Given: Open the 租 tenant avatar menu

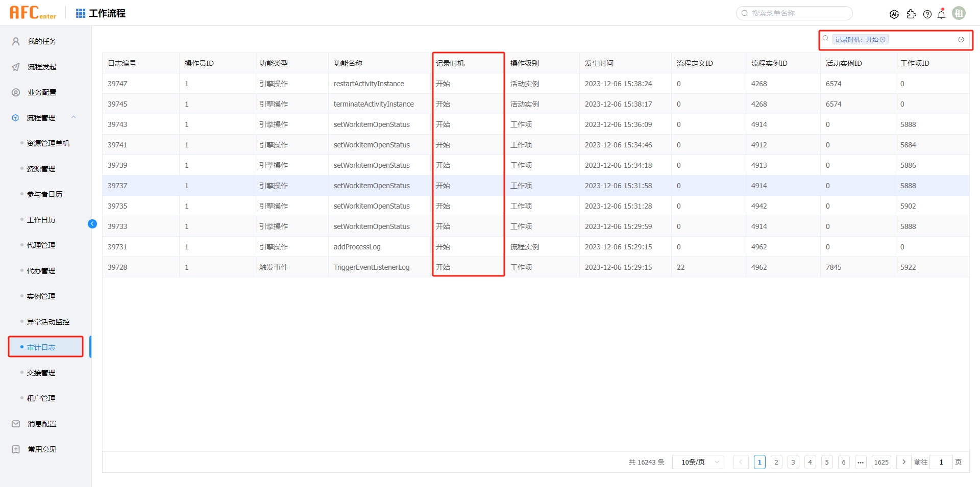Looking at the screenshot, I should [x=959, y=13].
